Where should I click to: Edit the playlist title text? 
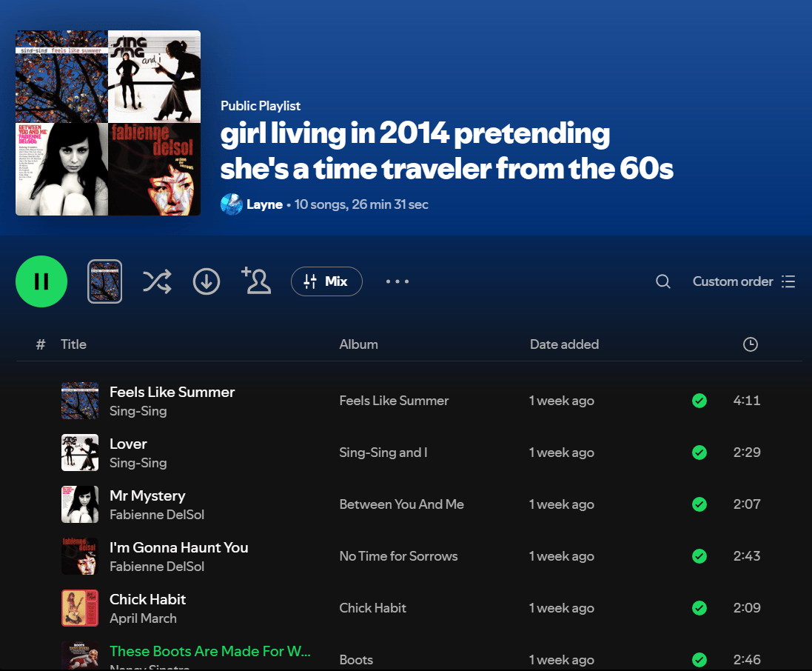coord(447,150)
